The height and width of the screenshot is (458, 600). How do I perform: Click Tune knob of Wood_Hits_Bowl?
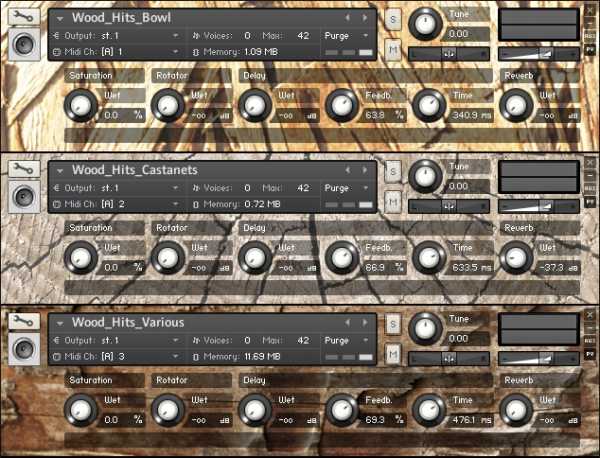point(425,24)
